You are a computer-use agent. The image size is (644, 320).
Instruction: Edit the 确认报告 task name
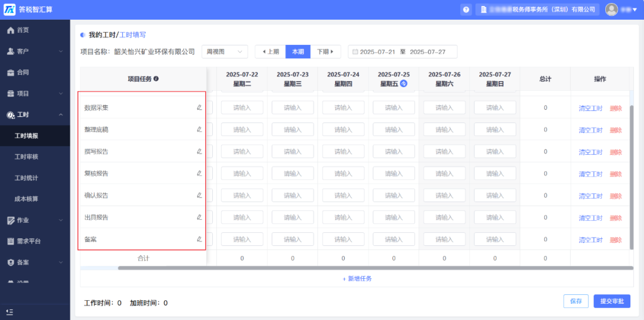click(x=199, y=195)
